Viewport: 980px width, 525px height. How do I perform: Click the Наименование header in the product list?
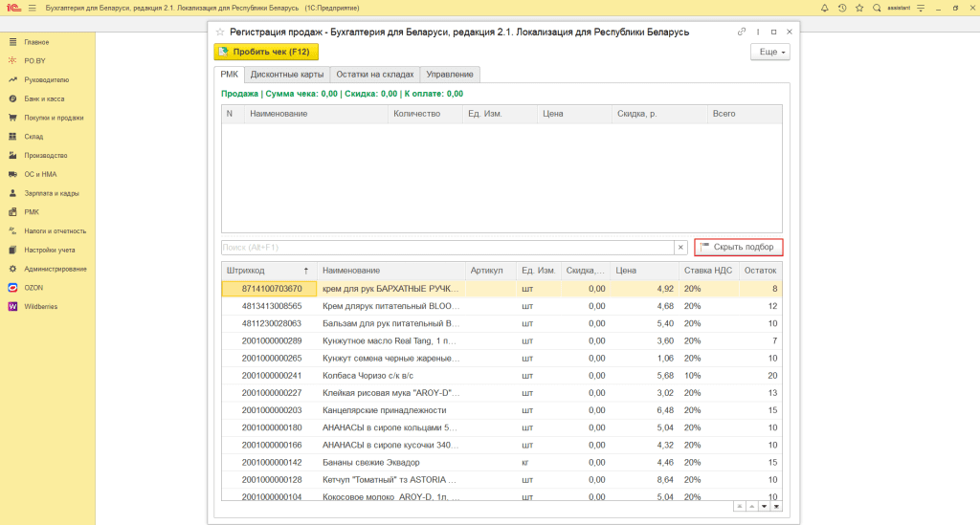point(391,271)
